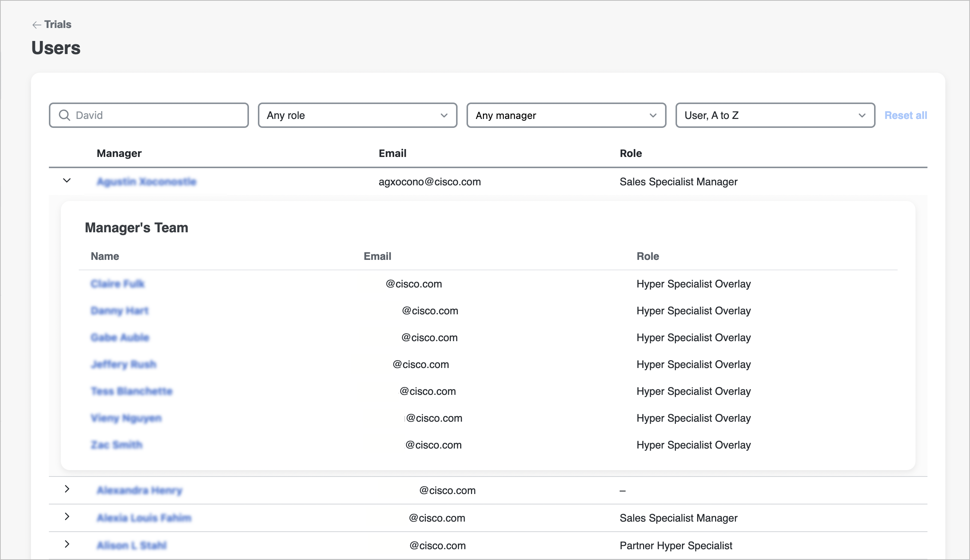The width and height of the screenshot is (970, 560).
Task: Open Danny Hart's user link
Action: (119, 311)
